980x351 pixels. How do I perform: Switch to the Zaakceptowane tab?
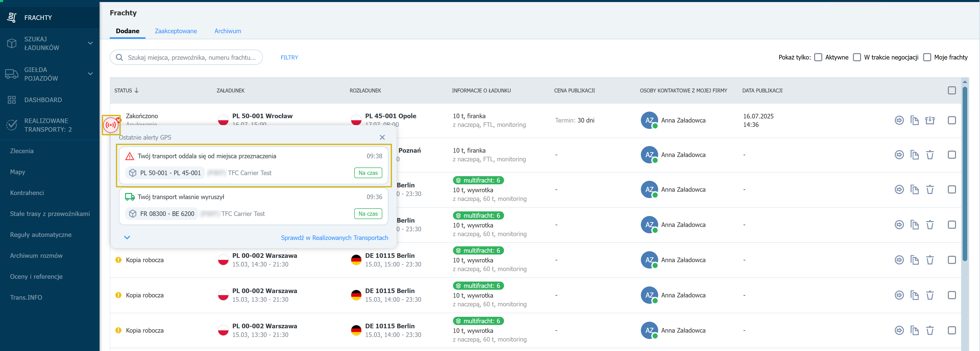click(x=176, y=31)
